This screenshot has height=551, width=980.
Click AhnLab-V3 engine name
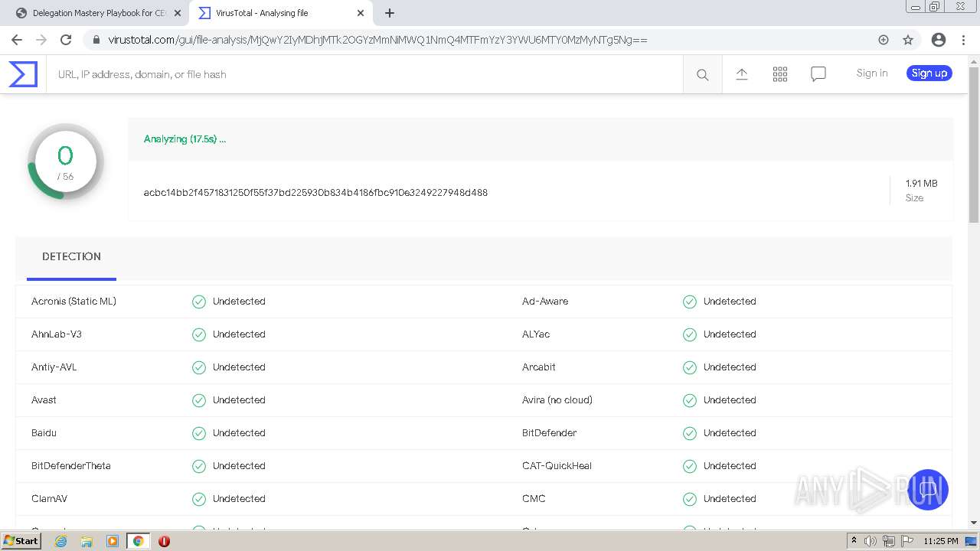coord(57,334)
